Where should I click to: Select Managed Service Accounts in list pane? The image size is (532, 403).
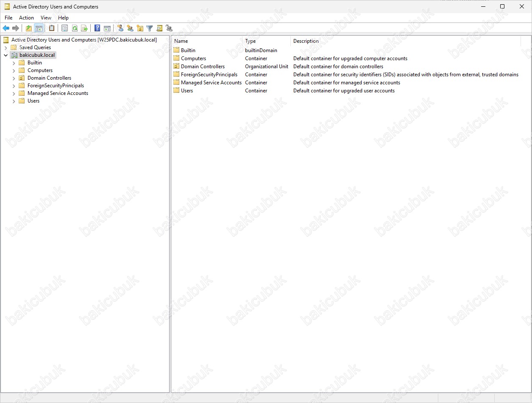(x=211, y=83)
